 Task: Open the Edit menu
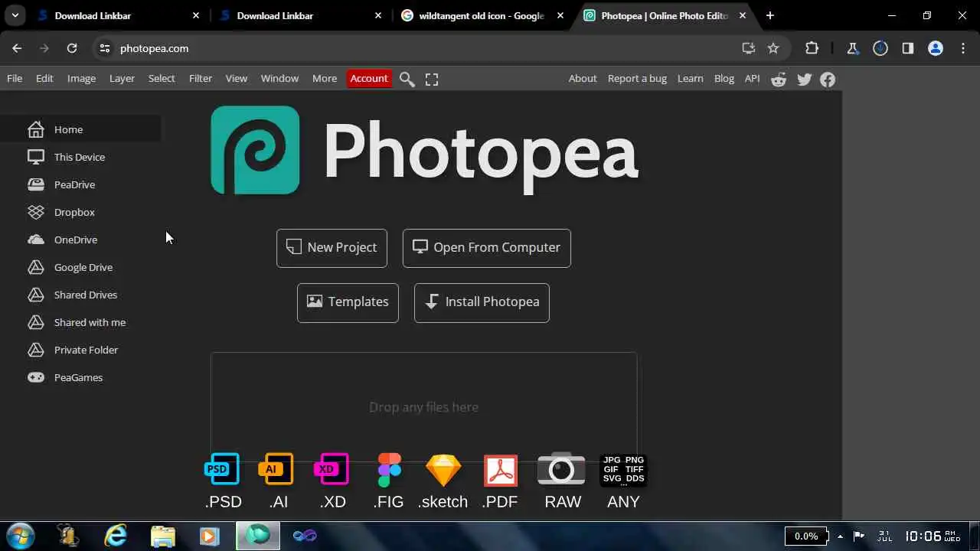(44, 78)
